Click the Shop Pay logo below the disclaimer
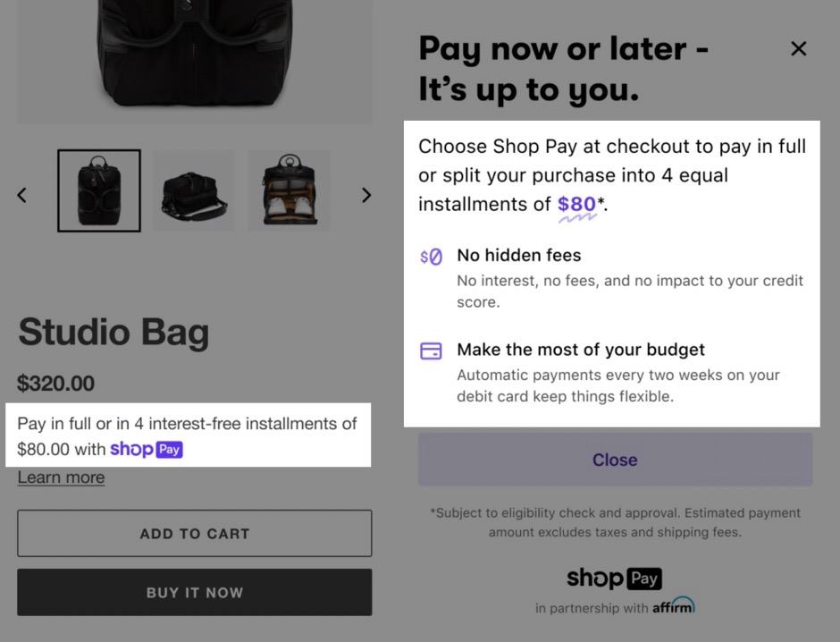 [x=615, y=579]
